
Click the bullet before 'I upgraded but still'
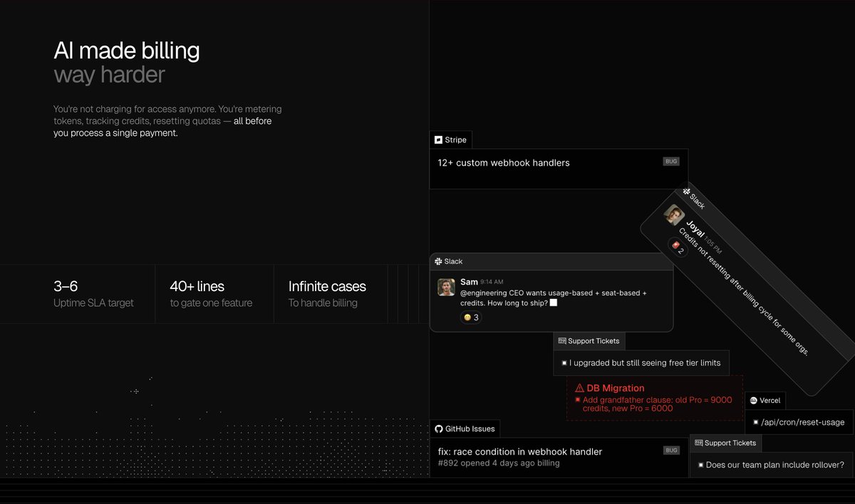point(564,363)
